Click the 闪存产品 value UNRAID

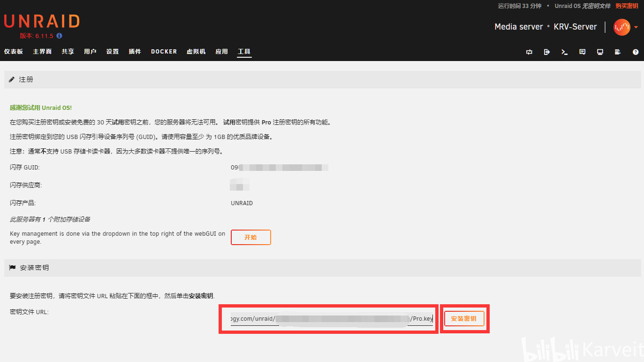[242, 203]
